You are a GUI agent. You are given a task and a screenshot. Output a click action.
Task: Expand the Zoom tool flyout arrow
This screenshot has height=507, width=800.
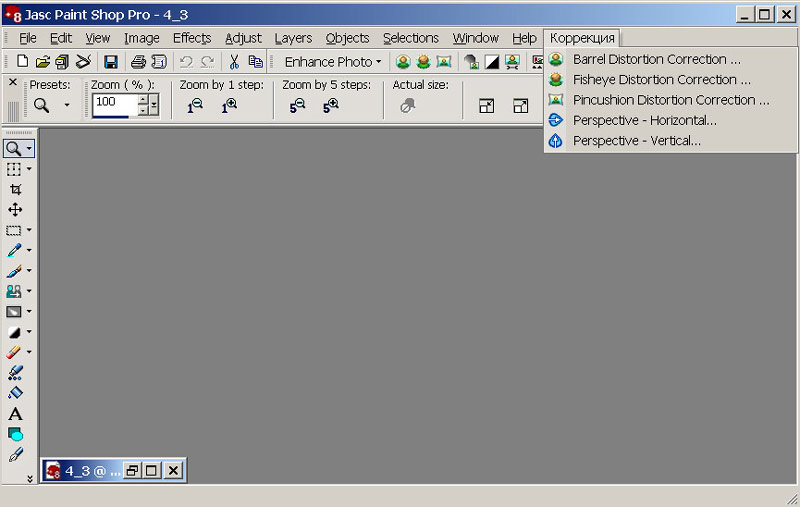pyautogui.click(x=30, y=149)
